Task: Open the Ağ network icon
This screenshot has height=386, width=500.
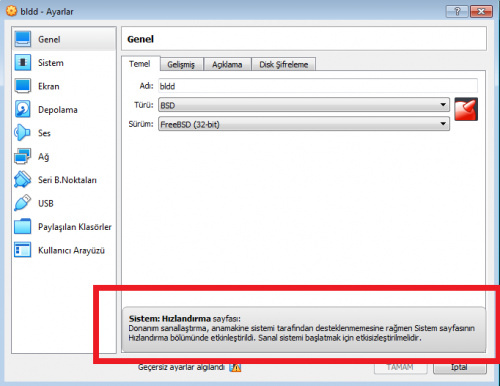Action: coord(23,156)
